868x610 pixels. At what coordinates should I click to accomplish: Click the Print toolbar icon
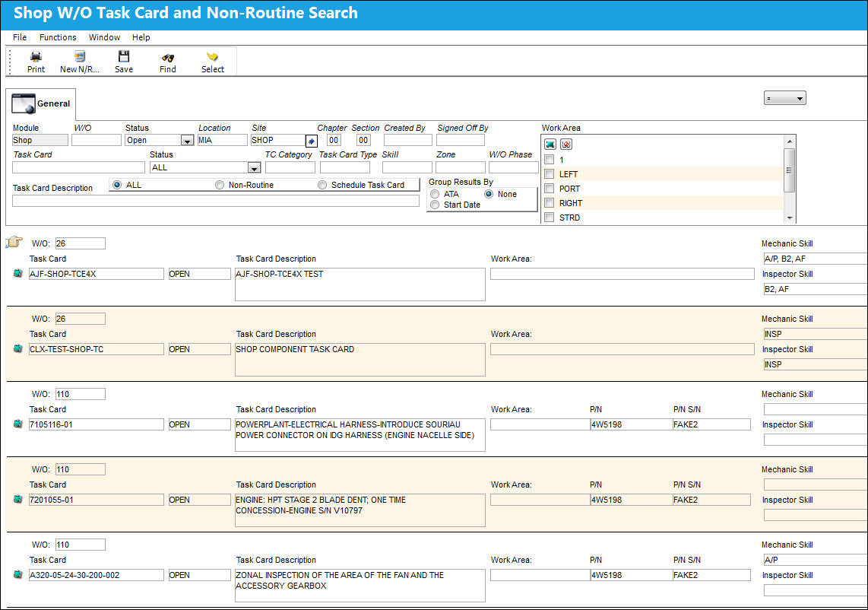tap(36, 56)
